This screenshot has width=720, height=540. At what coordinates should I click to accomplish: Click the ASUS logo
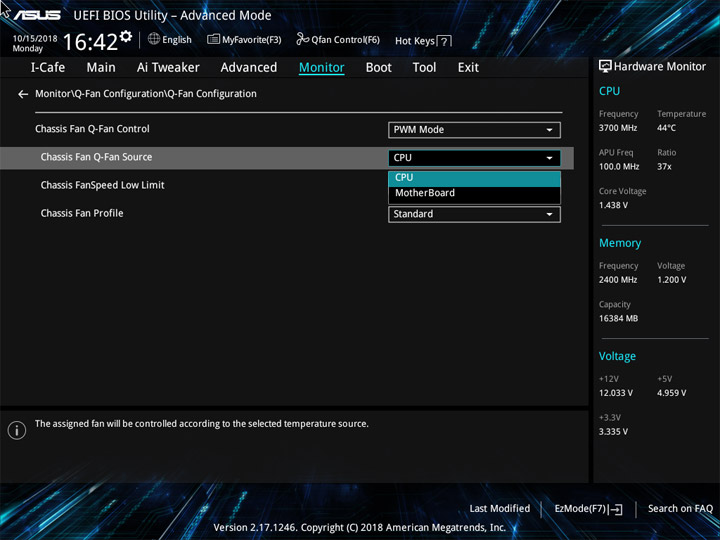(x=37, y=15)
